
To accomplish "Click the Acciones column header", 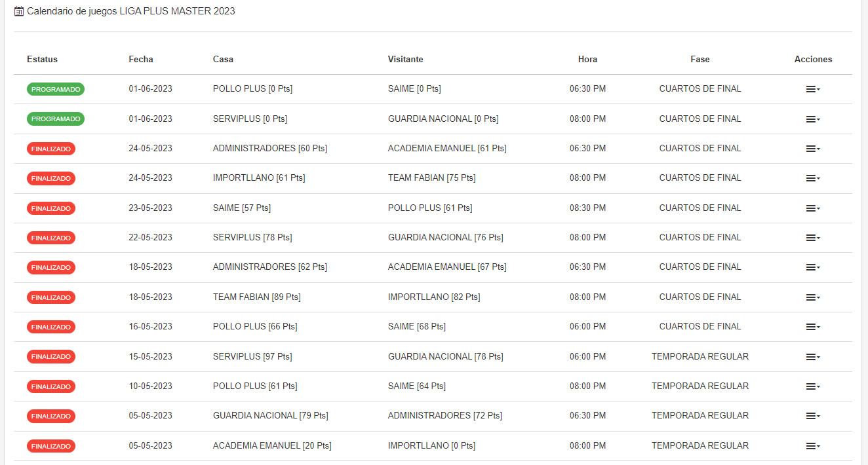I will point(813,59).
